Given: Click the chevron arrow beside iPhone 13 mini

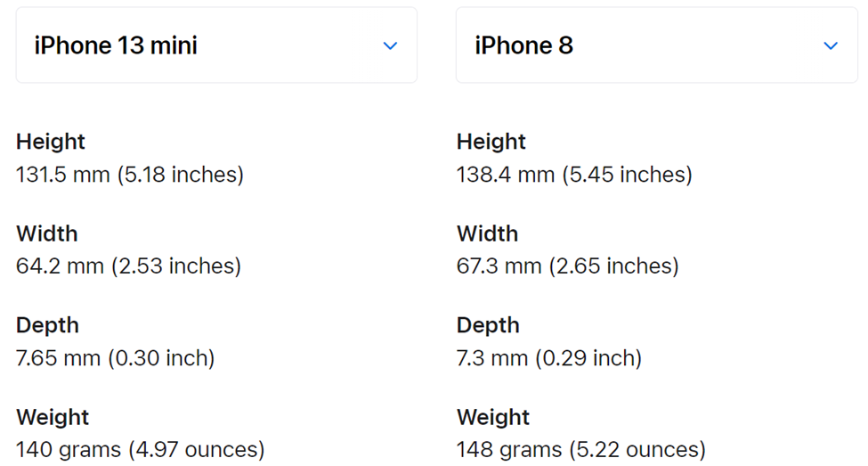Looking at the screenshot, I should pos(390,45).
